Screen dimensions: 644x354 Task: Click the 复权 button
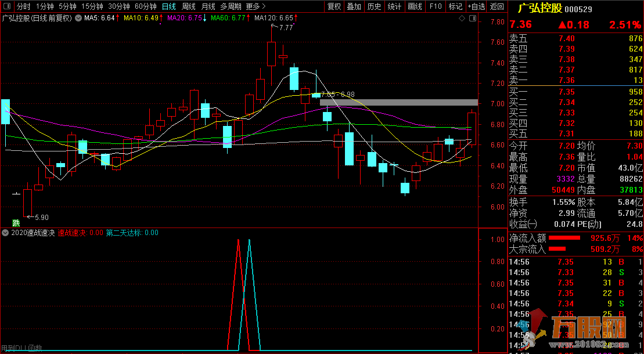tap(334, 6)
